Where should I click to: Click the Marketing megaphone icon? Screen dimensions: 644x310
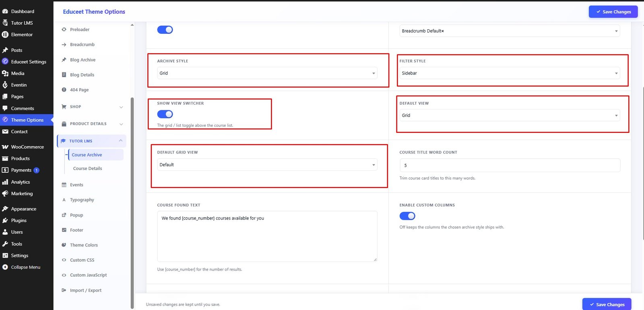click(5, 194)
